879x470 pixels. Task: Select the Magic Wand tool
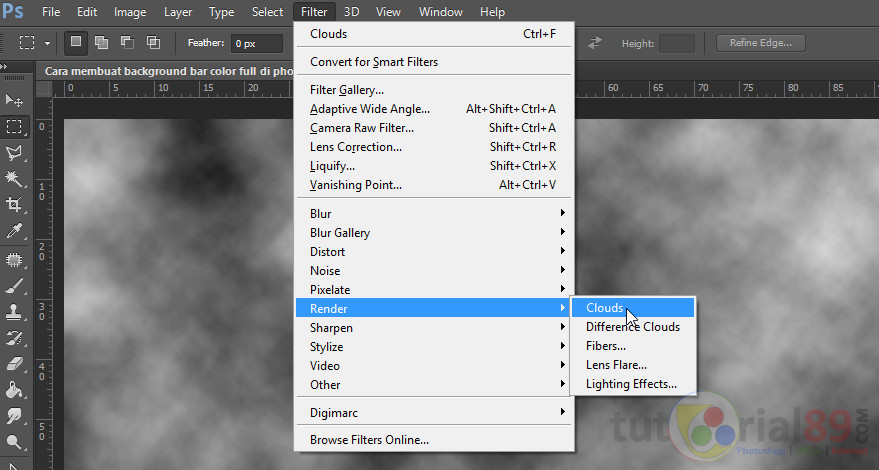[x=14, y=178]
